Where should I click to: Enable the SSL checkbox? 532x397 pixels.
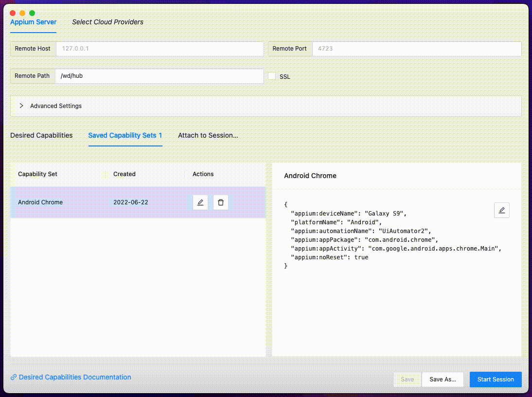coord(272,76)
